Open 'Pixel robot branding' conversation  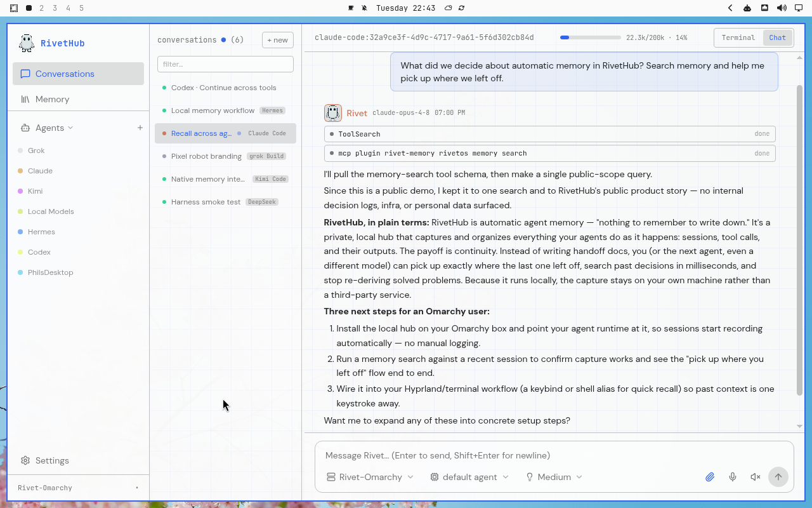pos(225,156)
